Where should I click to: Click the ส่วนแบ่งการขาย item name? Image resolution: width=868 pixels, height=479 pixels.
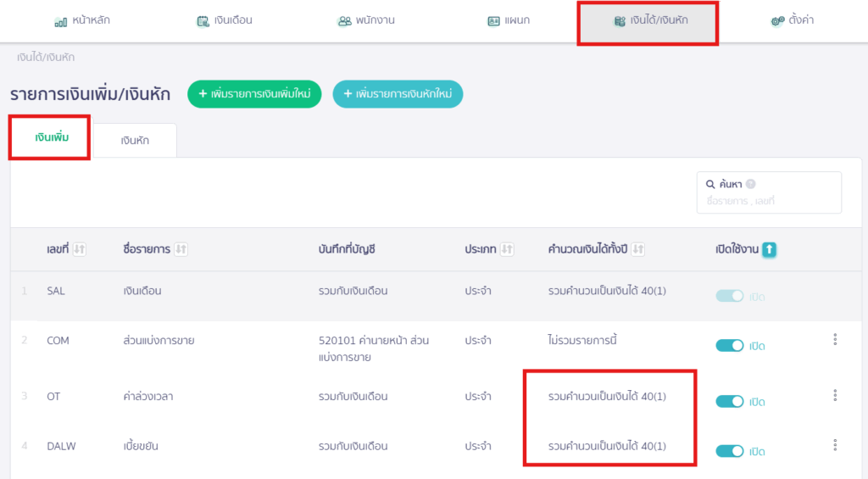(159, 341)
